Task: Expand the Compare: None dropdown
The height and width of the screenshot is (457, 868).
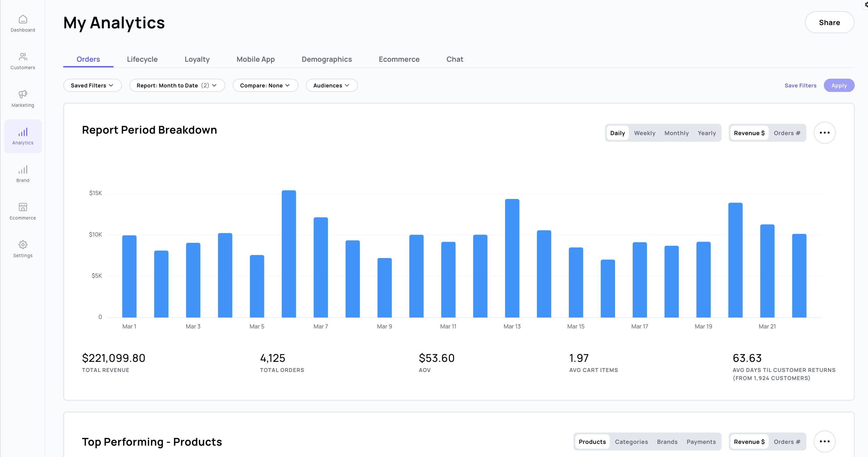Action: (x=265, y=86)
